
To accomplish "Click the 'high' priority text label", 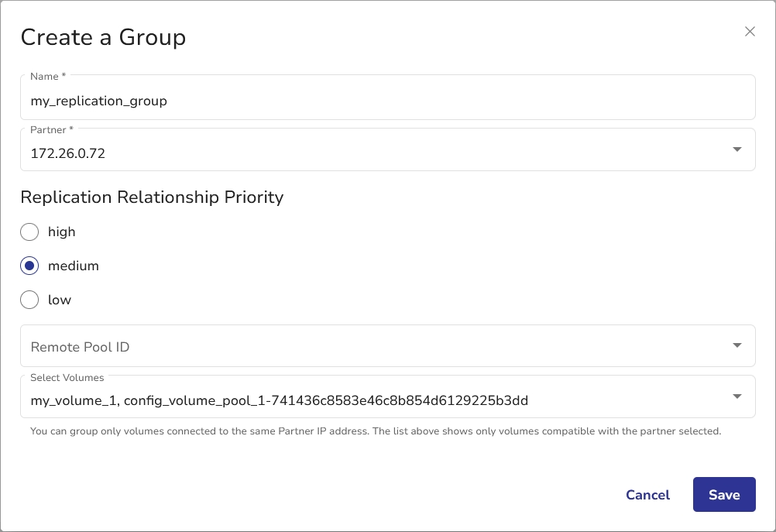I will click(x=62, y=232).
